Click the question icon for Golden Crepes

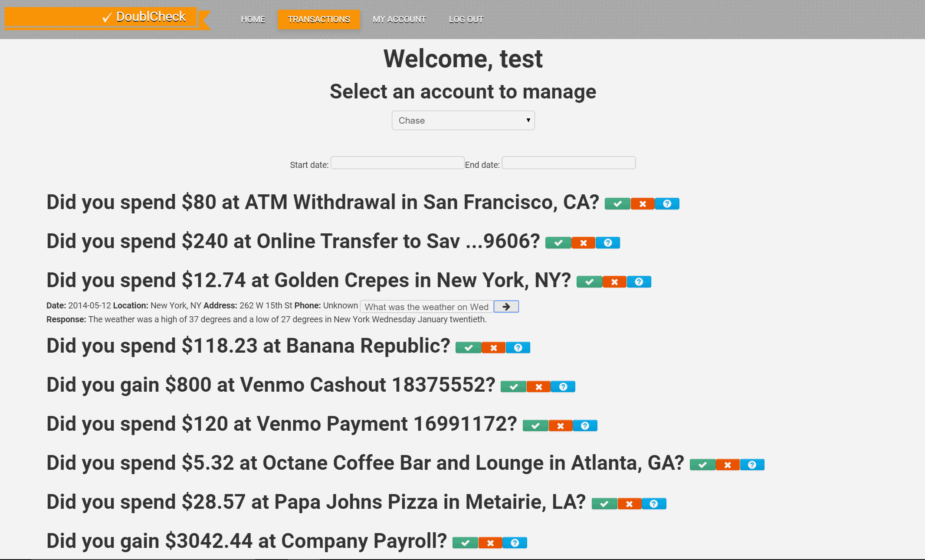click(x=639, y=282)
